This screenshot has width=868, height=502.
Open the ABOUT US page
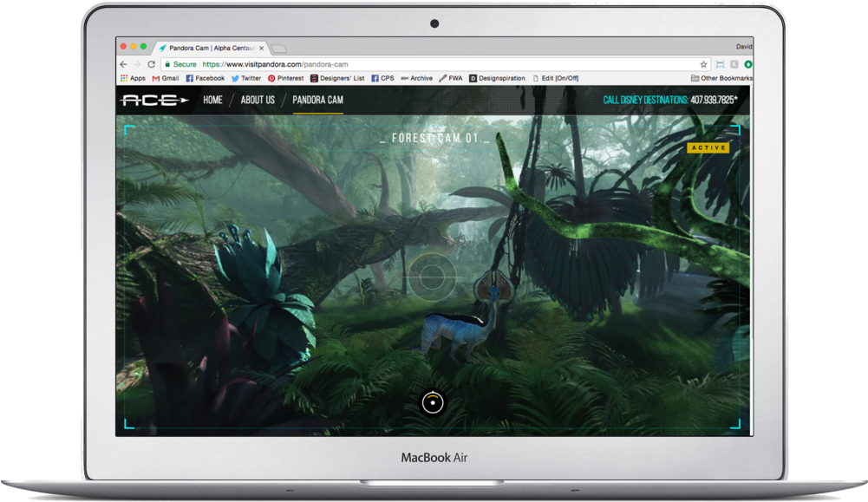tap(258, 100)
